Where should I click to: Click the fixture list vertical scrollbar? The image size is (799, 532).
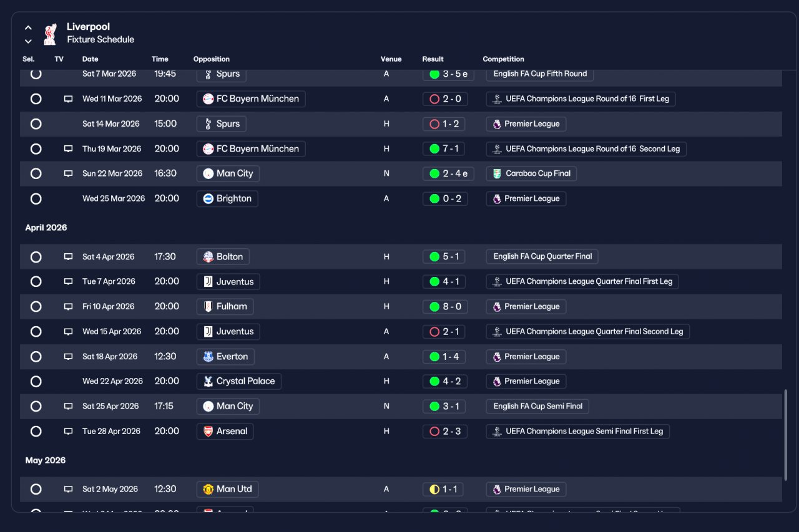point(785,435)
